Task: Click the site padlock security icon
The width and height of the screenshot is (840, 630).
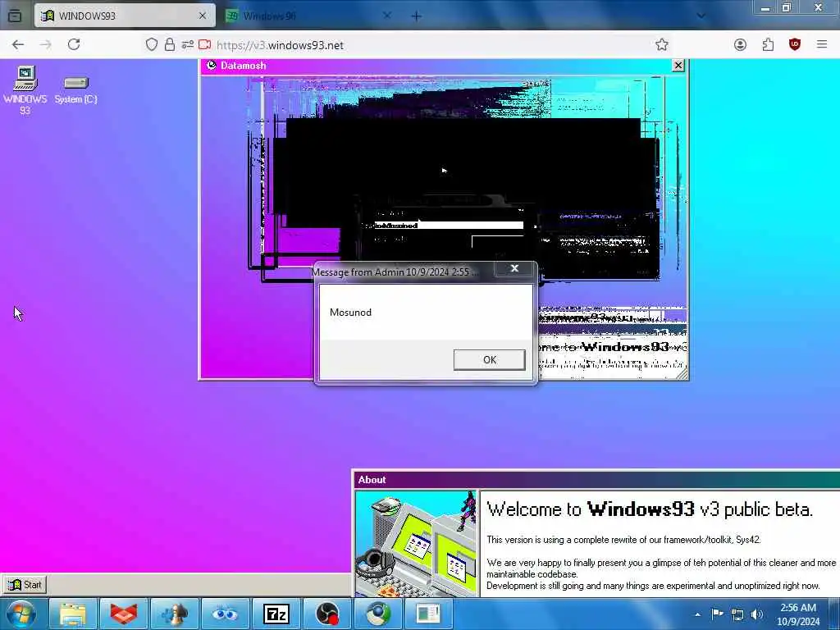Action: [x=169, y=44]
